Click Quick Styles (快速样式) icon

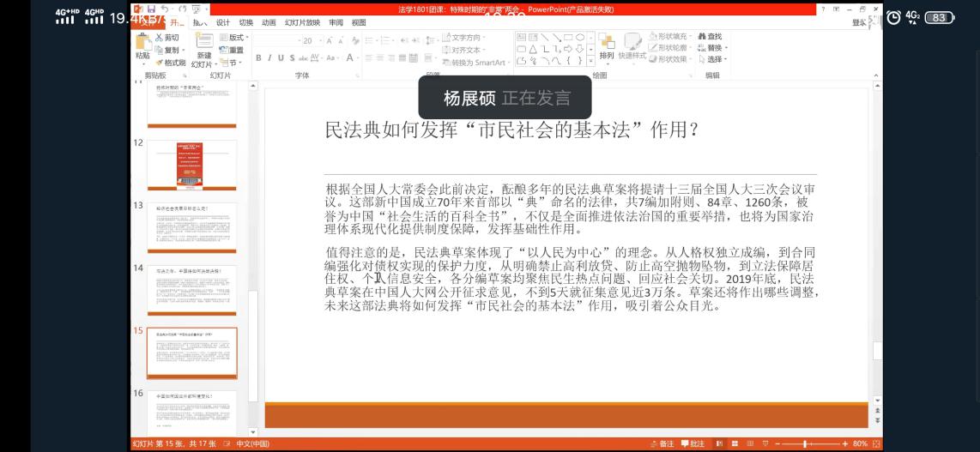pyautogui.click(x=632, y=42)
